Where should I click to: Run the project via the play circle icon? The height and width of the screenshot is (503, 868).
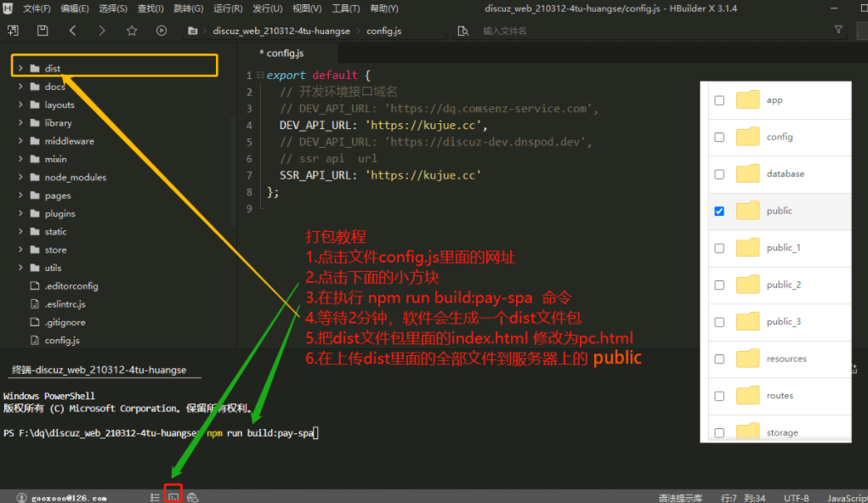coord(161,30)
